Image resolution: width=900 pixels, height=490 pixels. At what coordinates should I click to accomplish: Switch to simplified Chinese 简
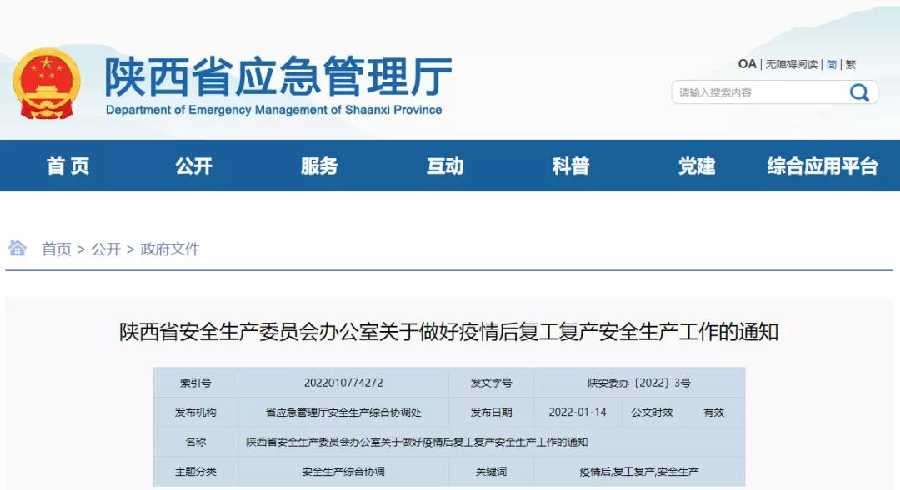tap(832, 64)
